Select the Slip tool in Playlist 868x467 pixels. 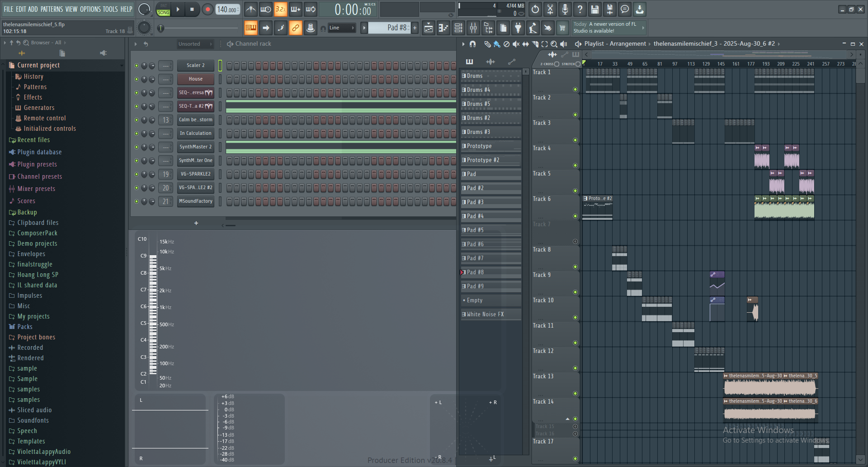pyautogui.click(x=525, y=44)
